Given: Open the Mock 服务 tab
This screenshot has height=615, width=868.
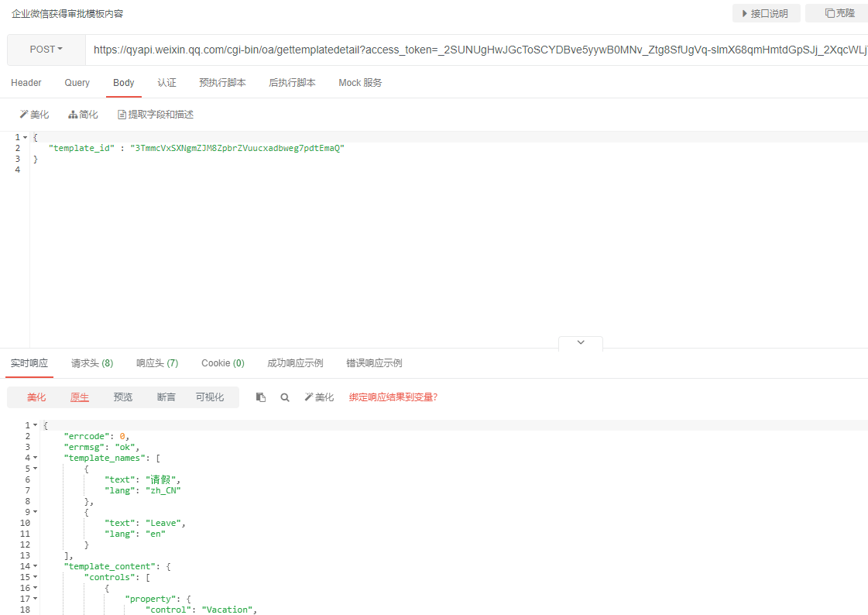Looking at the screenshot, I should tap(360, 82).
